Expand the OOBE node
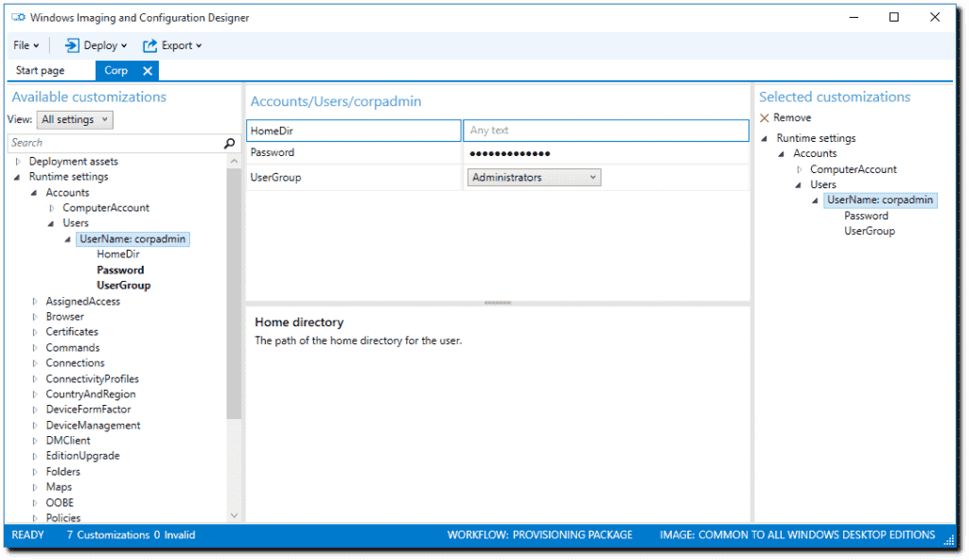Screen dimensions: 969x560 click(35, 503)
